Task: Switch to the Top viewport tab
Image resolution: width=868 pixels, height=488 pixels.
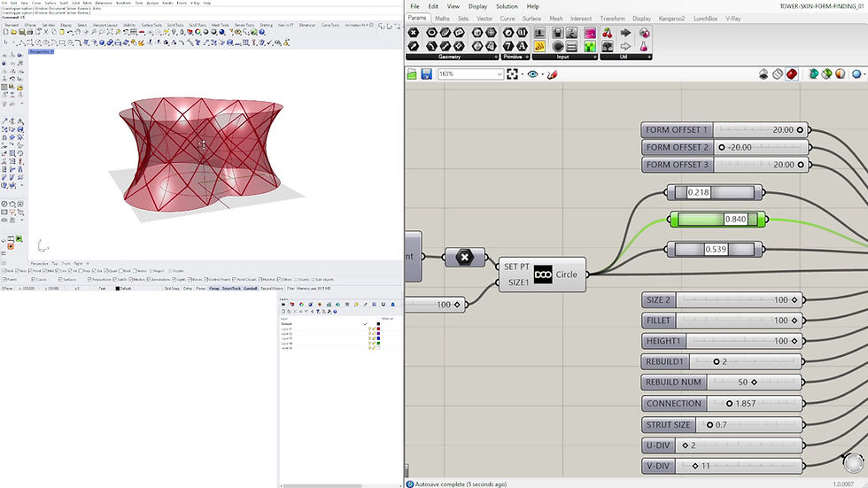Action: point(55,264)
